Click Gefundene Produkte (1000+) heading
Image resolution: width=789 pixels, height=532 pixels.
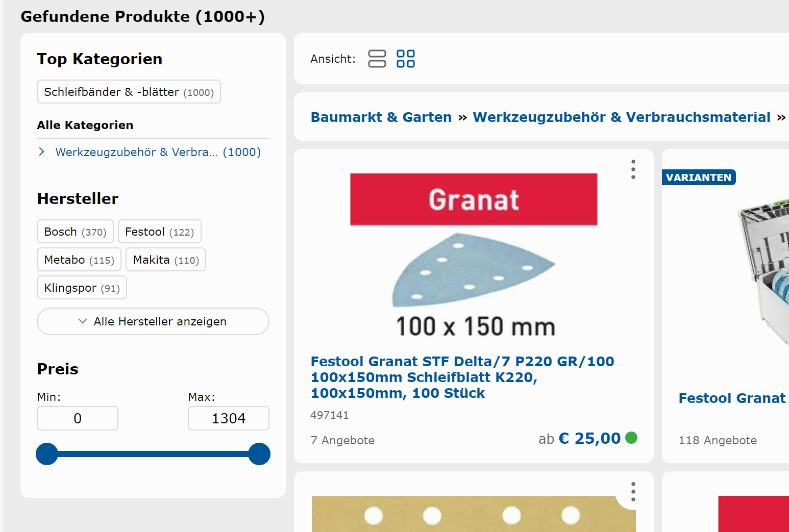pyautogui.click(x=143, y=17)
